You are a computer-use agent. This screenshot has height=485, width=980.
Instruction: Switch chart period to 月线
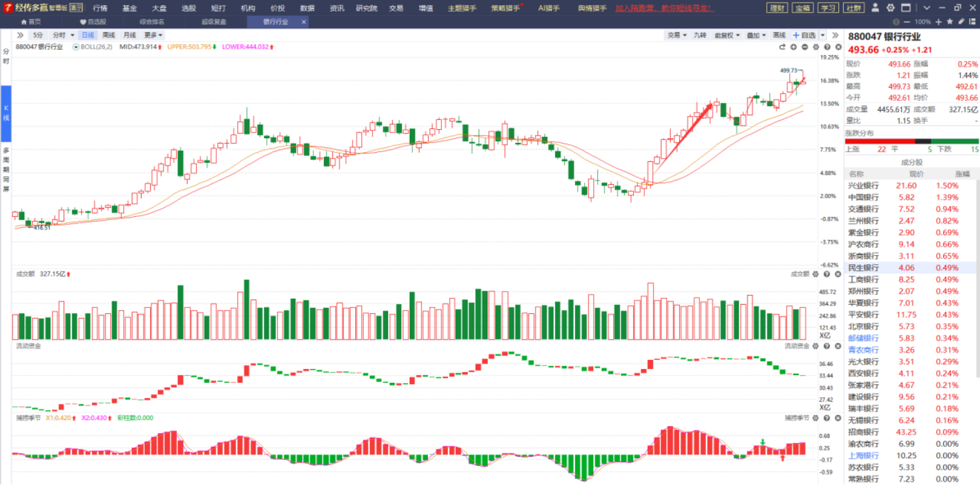(130, 35)
